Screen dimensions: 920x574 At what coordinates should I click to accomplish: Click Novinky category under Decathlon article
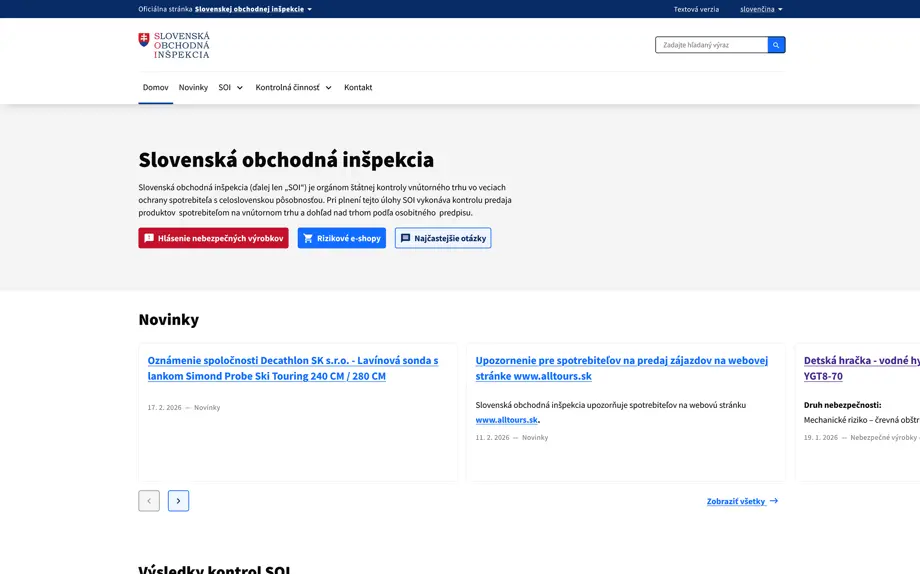pyautogui.click(x=207, y=407)
